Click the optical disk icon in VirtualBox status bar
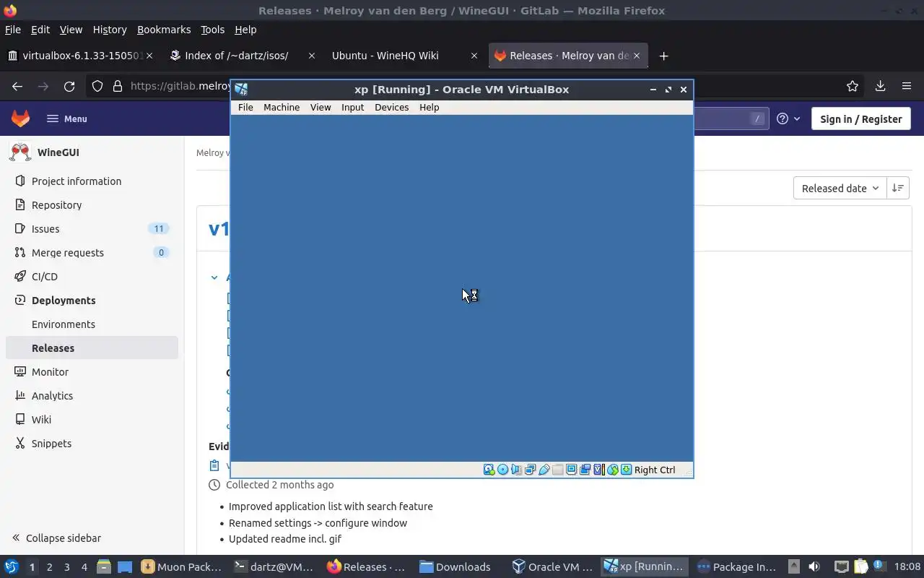Viewport: 924px width, 578px height. [x=503, y=470]
